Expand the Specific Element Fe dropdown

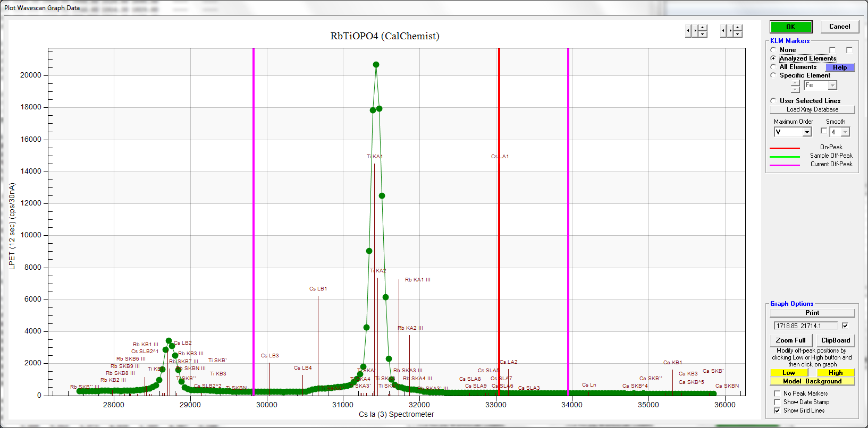click(832, 85)
